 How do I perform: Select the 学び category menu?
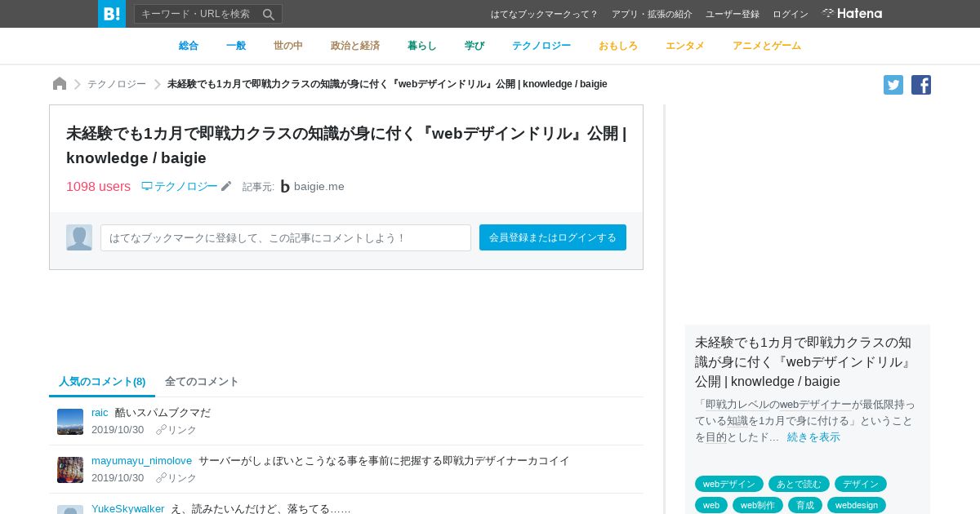[474, 46]
